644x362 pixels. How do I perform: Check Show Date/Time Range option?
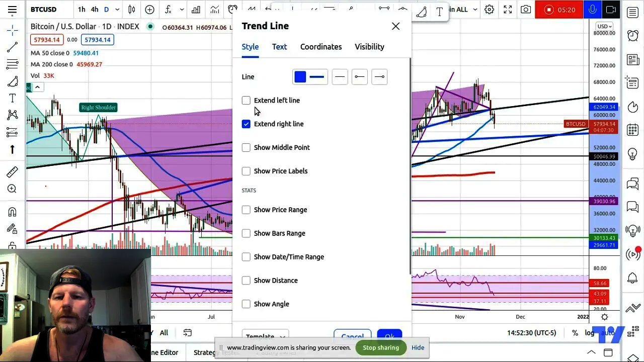pyautogui.click(x=246, y=257)
